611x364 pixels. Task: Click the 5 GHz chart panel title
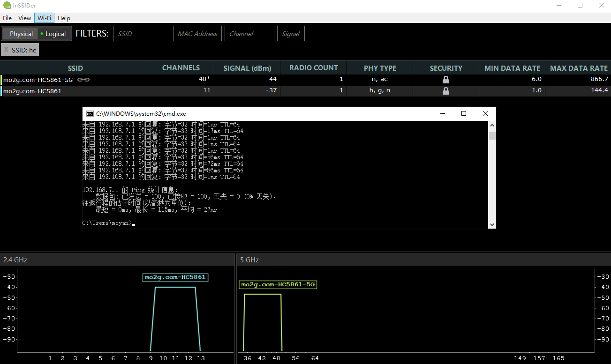(x=249, y=260)
